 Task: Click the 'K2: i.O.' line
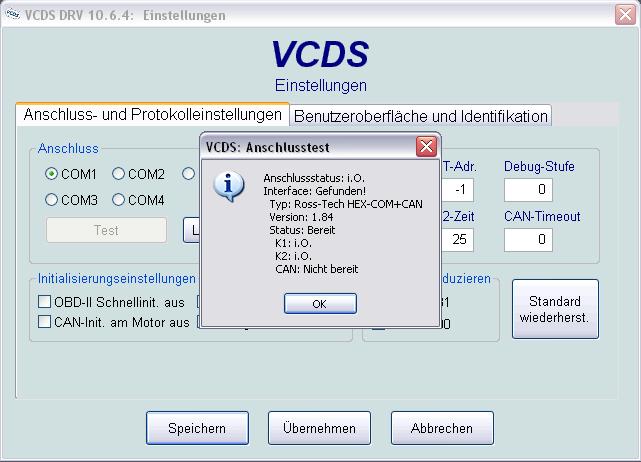point(294,256)
